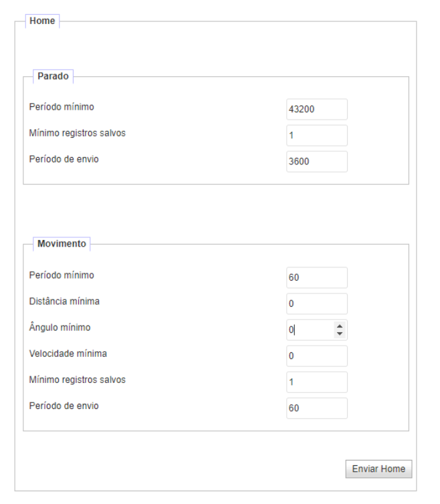Click the Ângulo mínimo decrement arrow
The width and height of the screenshot is (440, 504).
[340, 334]
